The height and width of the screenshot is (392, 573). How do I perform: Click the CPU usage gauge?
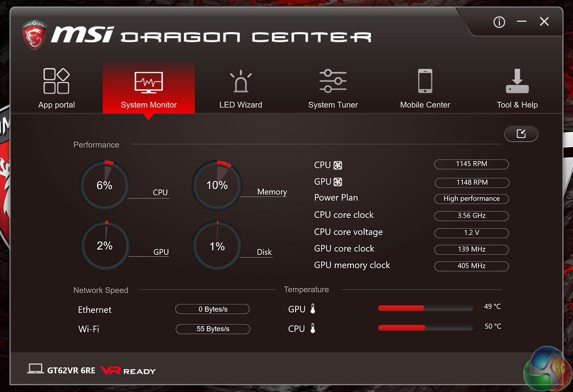point(105,185)
